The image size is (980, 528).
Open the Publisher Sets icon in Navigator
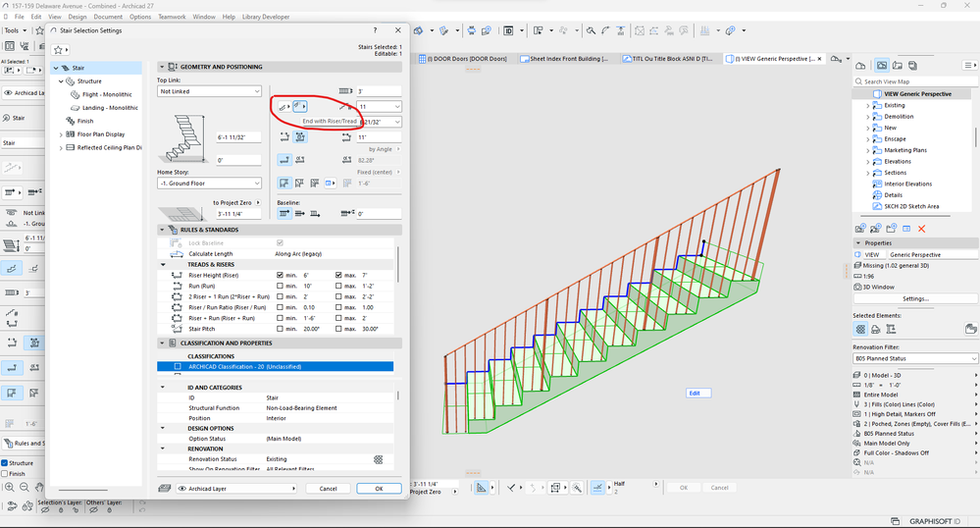click(912, 65)
